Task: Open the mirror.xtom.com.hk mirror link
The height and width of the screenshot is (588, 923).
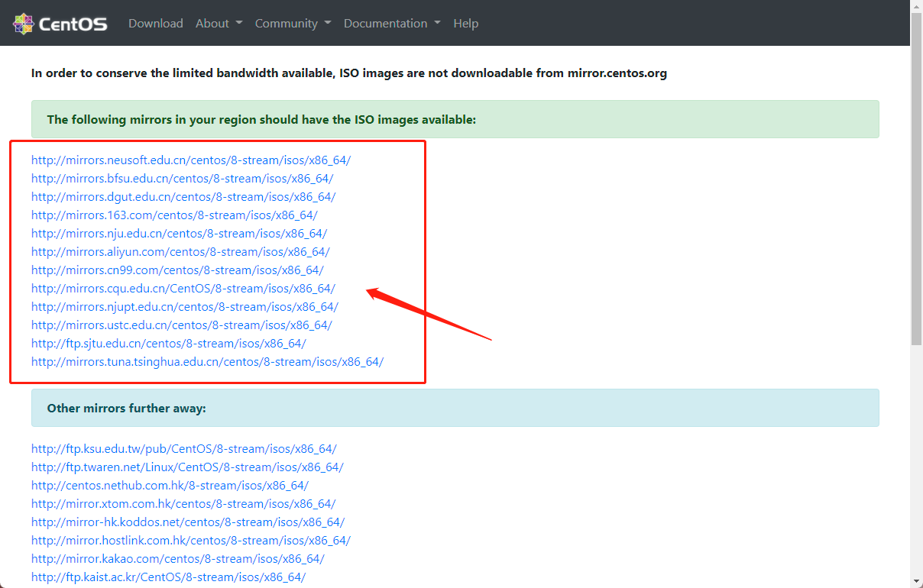Action: pos(183,504)
